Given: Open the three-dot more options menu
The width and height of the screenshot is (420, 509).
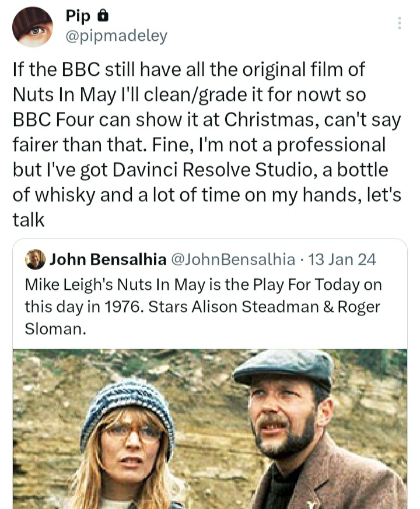Looking at the screenshot, I should (x=399, y=23).
